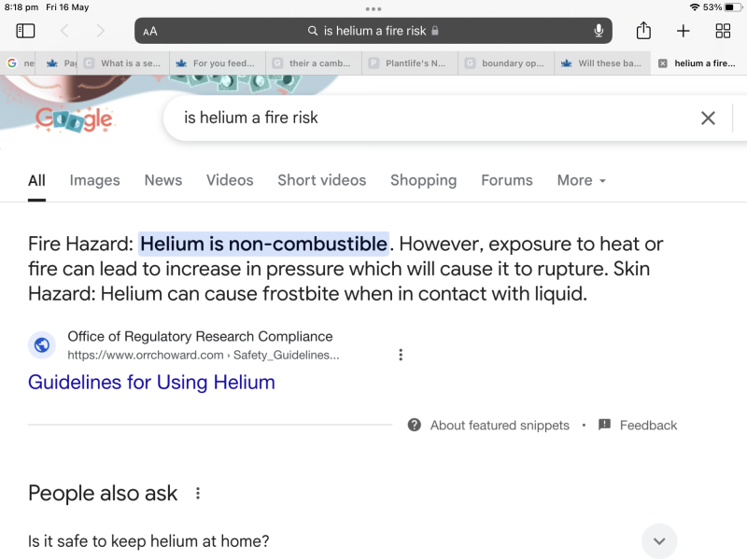
Task: Close the 'is helium a fire' tab
Action: click(x=662, y=63)
